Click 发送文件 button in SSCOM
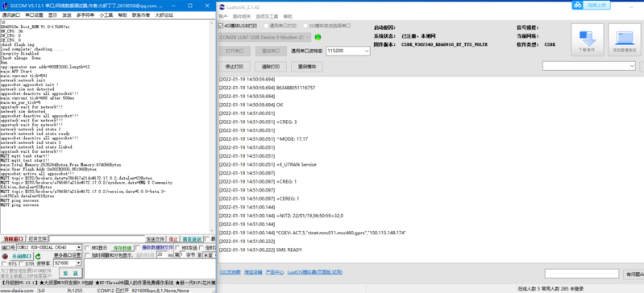 point(156,239)
